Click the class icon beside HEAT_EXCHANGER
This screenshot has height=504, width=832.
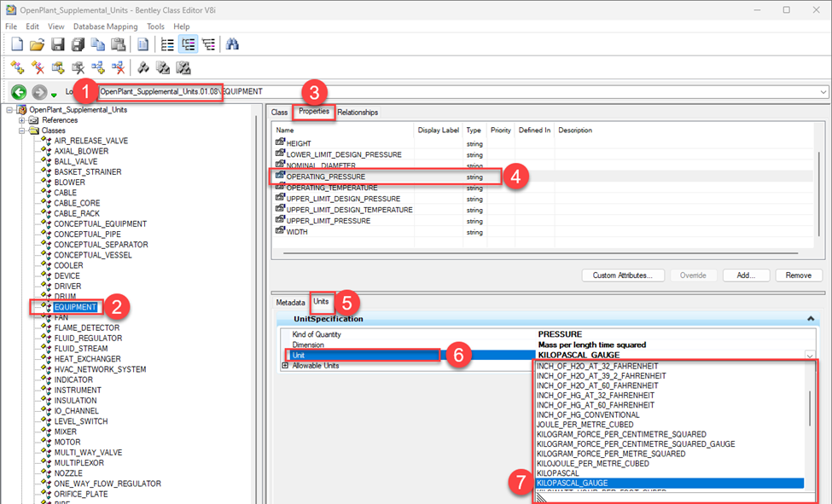(x=47, y=359)
